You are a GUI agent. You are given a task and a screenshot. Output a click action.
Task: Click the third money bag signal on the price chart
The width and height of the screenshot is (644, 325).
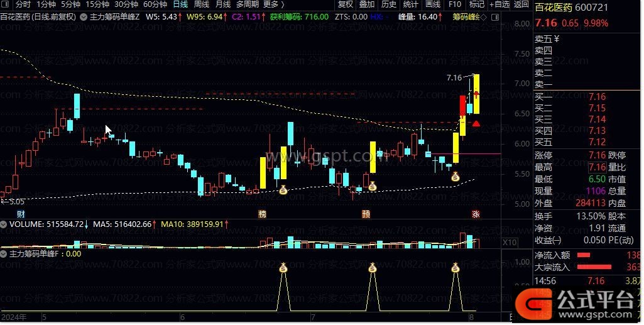coord(455,177)
